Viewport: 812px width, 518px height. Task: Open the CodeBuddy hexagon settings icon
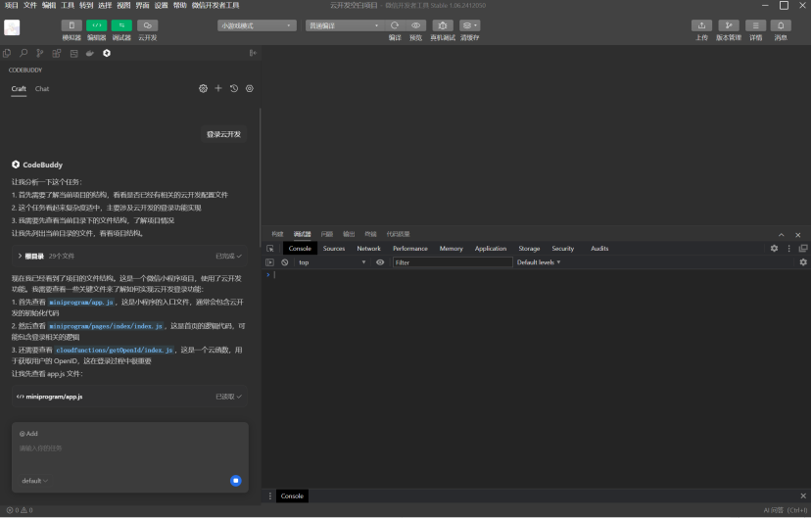coord(250,88)
